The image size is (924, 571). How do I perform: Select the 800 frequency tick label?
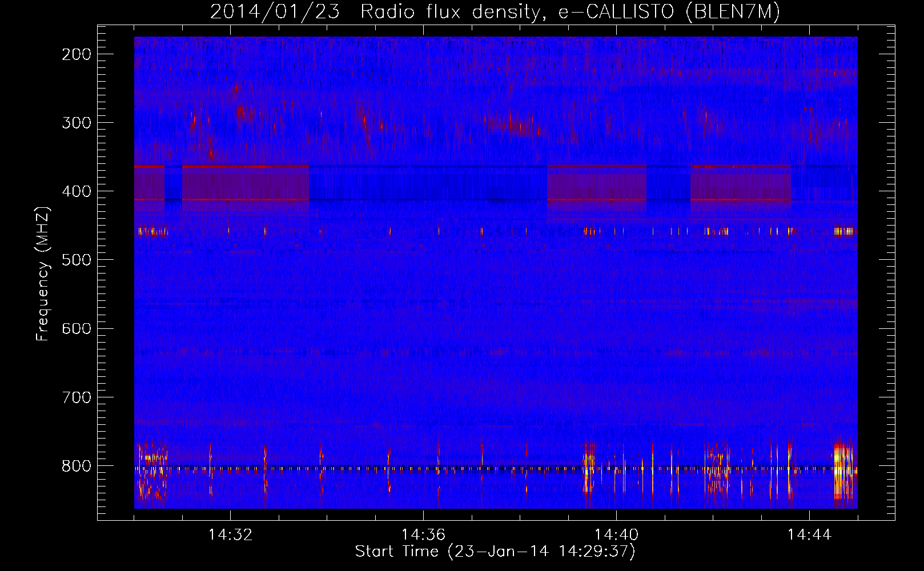77,465
